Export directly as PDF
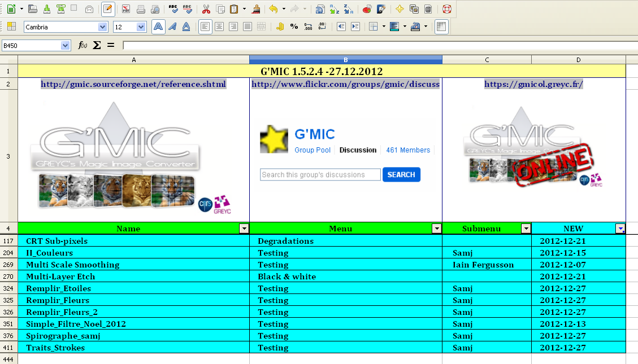This screenshot has width=638, height=364. [126, 9]
